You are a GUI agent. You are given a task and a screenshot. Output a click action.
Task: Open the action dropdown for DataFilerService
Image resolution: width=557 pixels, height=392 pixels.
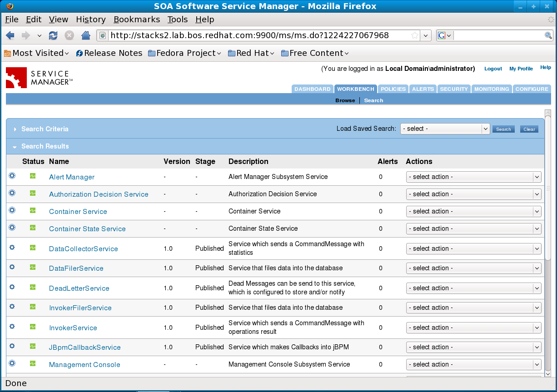[x=473, y=268]
